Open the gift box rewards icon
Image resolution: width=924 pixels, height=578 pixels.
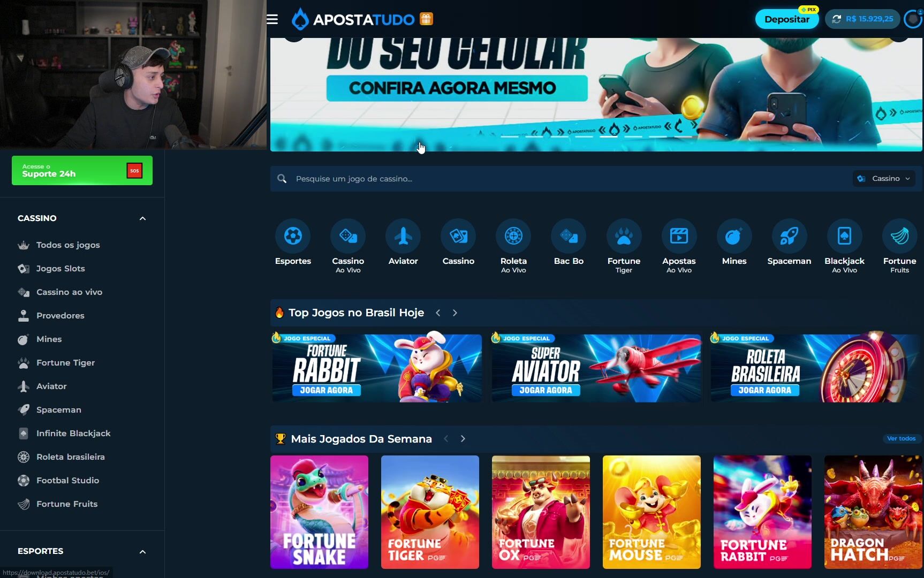(426, 19)
